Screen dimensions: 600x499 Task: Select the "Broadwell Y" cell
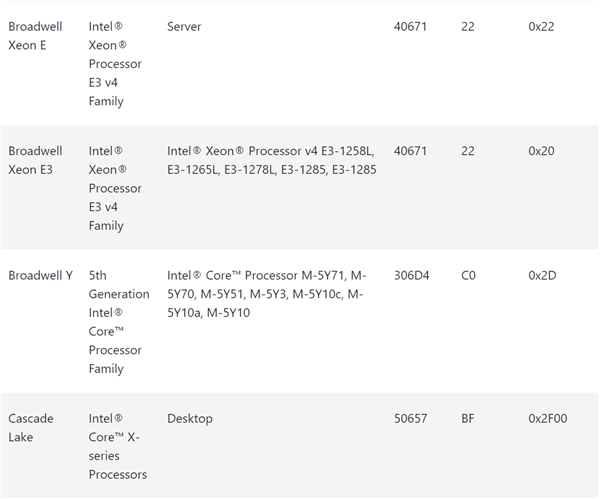coord(40,275)
